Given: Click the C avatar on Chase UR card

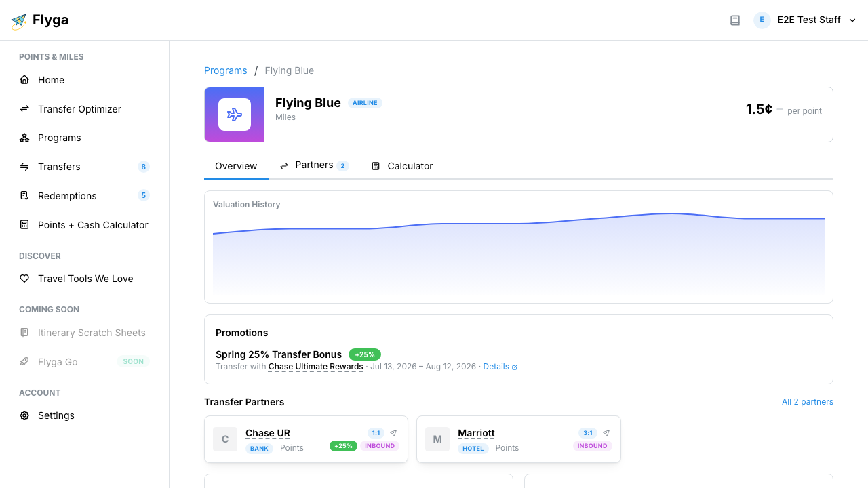Looking at the screenshot, I should (x=225, y=439).
